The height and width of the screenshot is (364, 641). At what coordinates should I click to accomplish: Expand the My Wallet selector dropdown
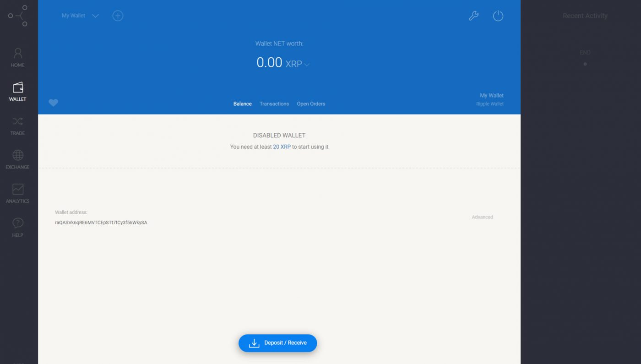pos(80,16)
